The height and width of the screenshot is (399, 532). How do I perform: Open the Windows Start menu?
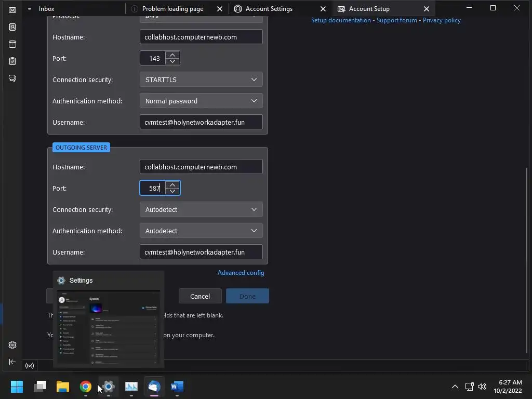point(17,387)
